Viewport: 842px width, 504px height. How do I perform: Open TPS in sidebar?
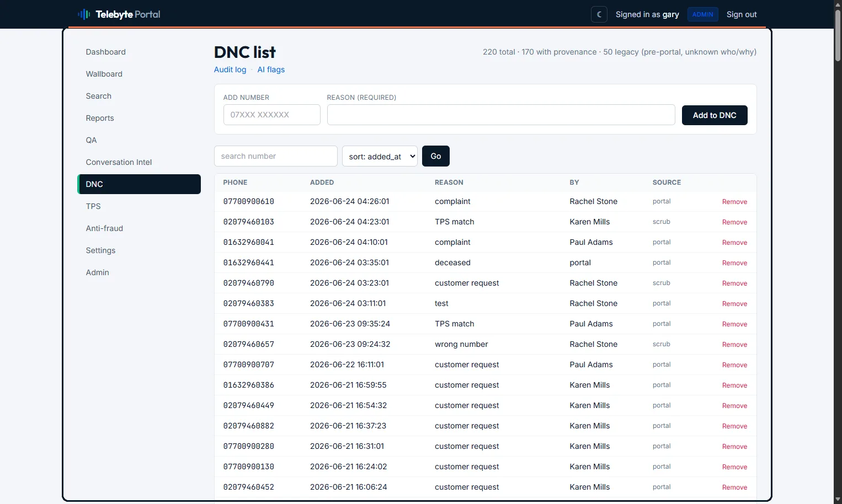[139, 206]
